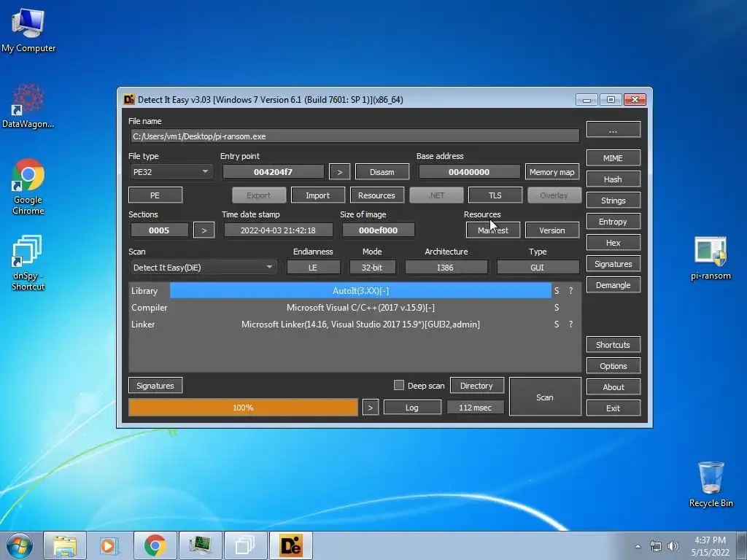The width and height of the screenshot is (747, 560).
Task: Open the TLS view
Action: (x=495, y=195)
